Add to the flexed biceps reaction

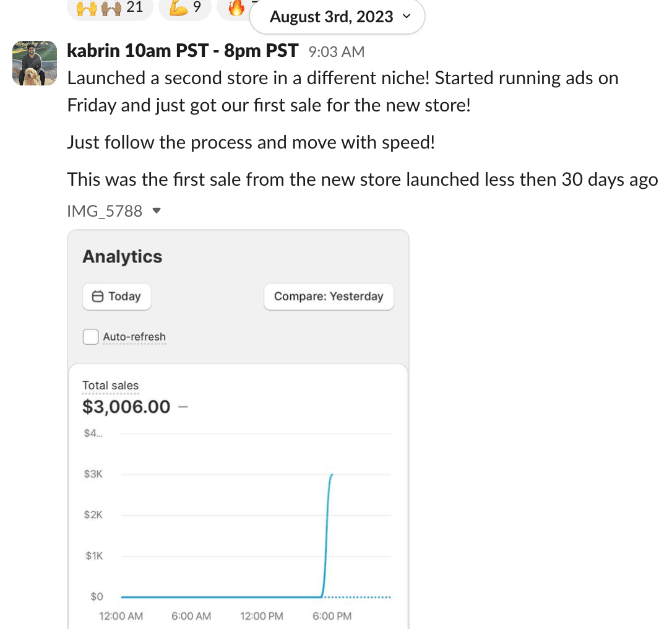click(184, 8)
